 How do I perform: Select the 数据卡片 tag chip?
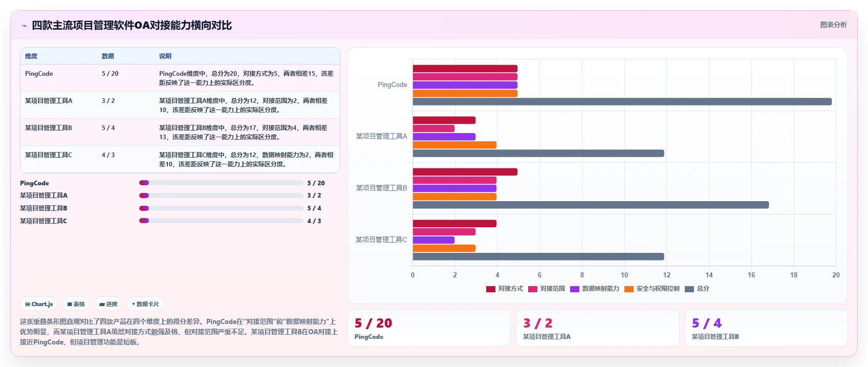[145, 304]
